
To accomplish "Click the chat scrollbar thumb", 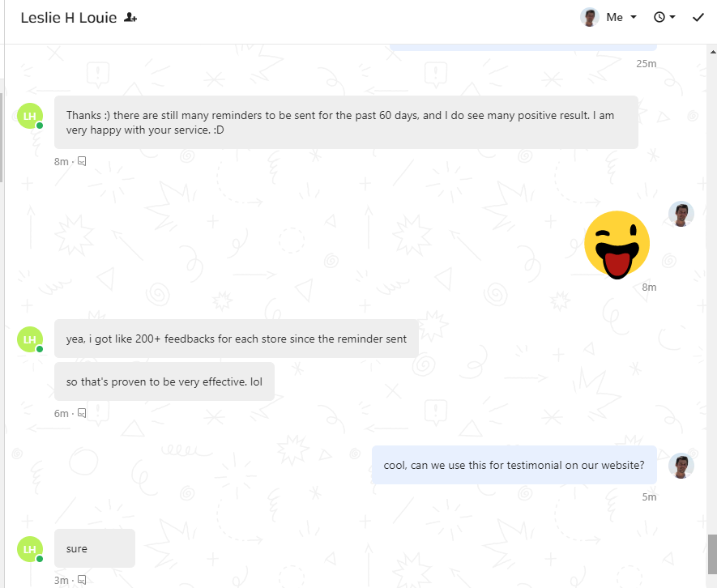I will point(712,554).
